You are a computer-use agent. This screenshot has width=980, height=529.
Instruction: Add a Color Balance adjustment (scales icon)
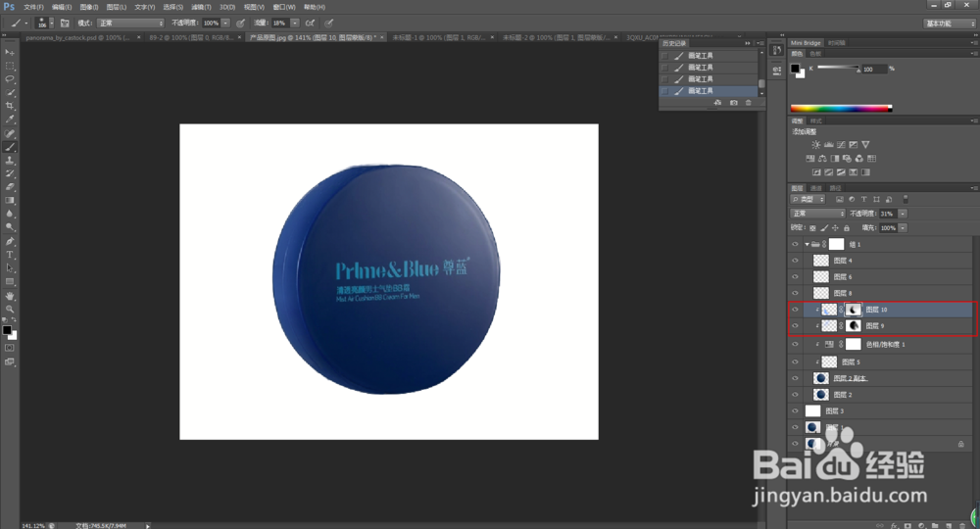822,159
